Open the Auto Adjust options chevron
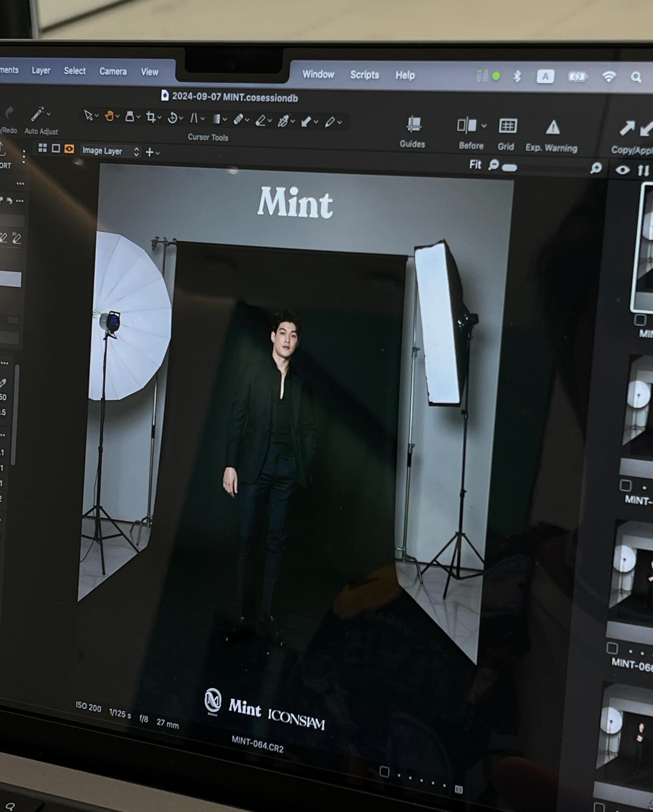 49,114
